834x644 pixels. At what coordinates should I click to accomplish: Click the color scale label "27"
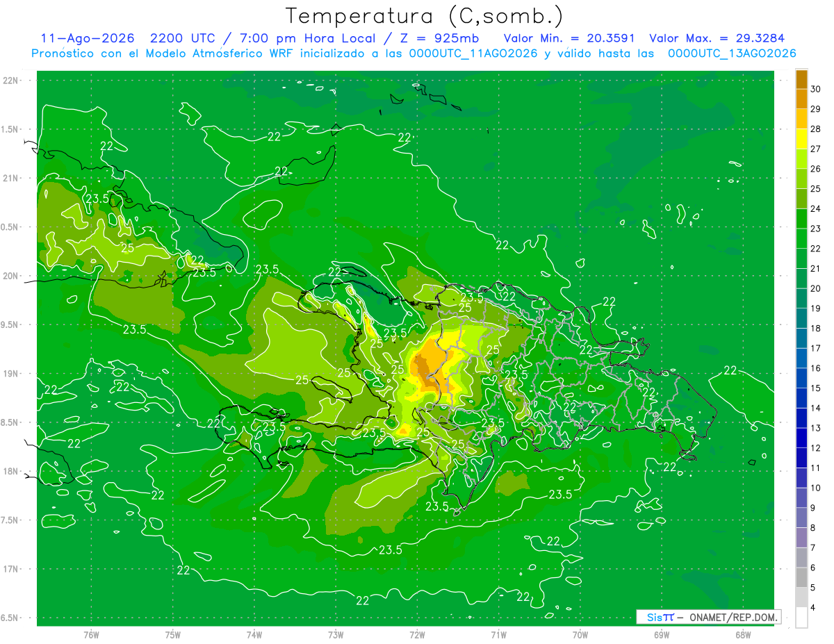(x=815, y=149)
